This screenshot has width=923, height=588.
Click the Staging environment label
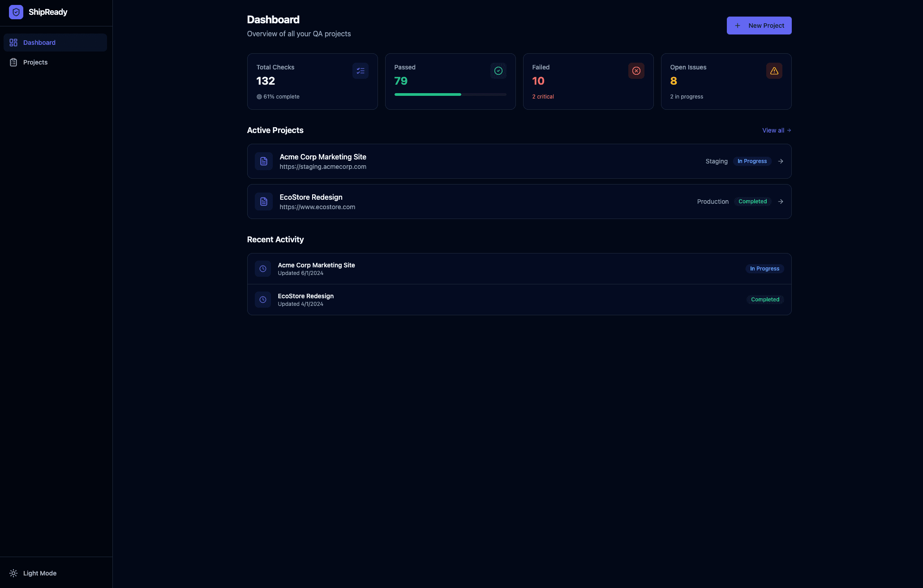tap(717, 161)
